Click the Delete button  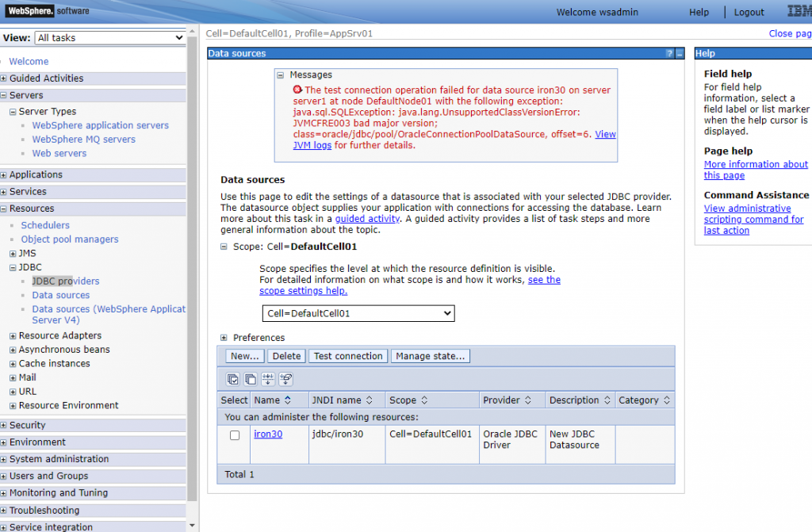286,356
